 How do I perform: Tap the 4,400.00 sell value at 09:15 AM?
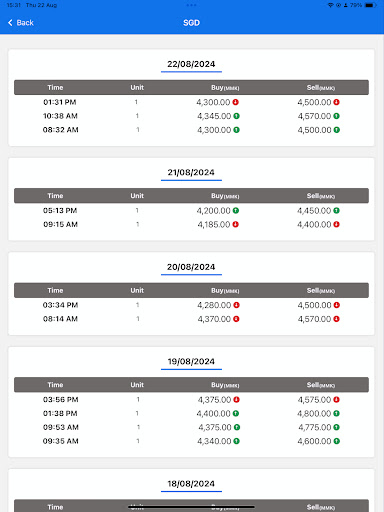pos(314,224)
